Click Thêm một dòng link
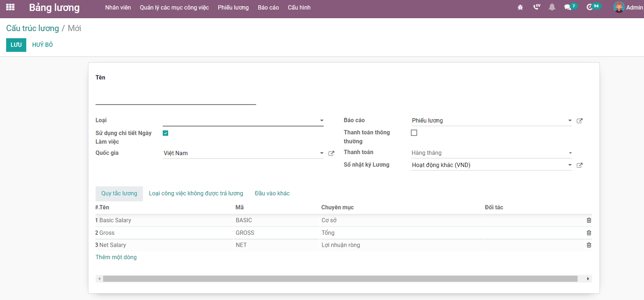 click(x=116, y=257)
